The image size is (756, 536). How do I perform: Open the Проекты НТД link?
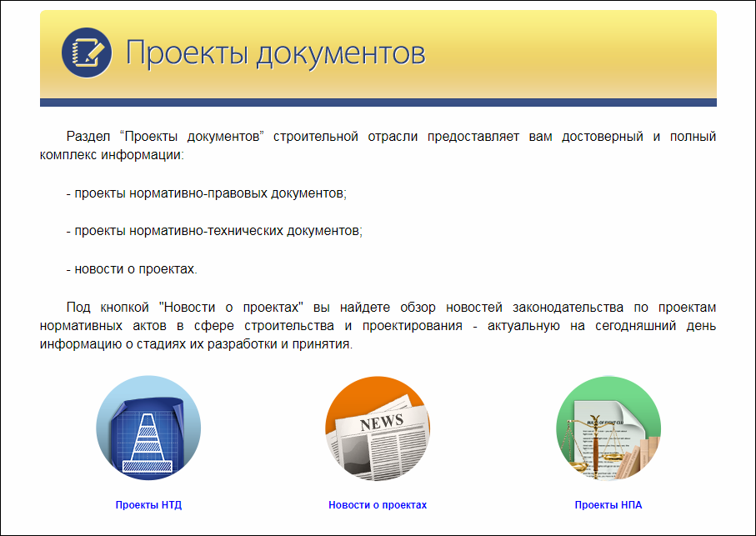tap(148, 505)
